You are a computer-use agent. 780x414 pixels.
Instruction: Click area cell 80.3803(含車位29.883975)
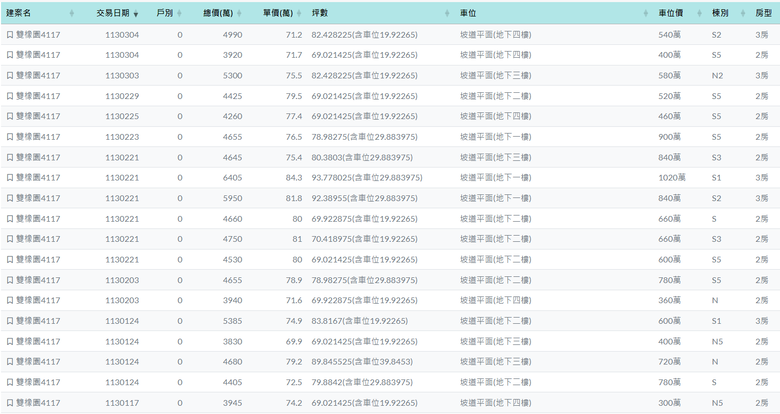(x=362, y=157)
